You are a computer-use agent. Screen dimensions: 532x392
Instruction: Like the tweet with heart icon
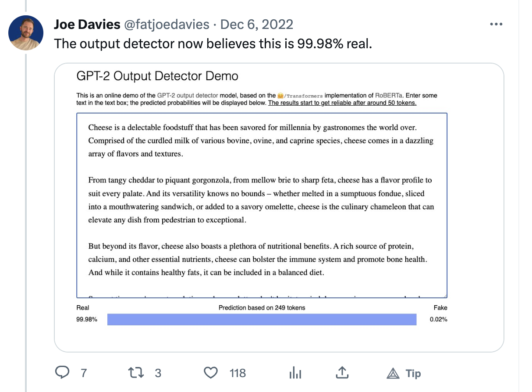[211, 373]
